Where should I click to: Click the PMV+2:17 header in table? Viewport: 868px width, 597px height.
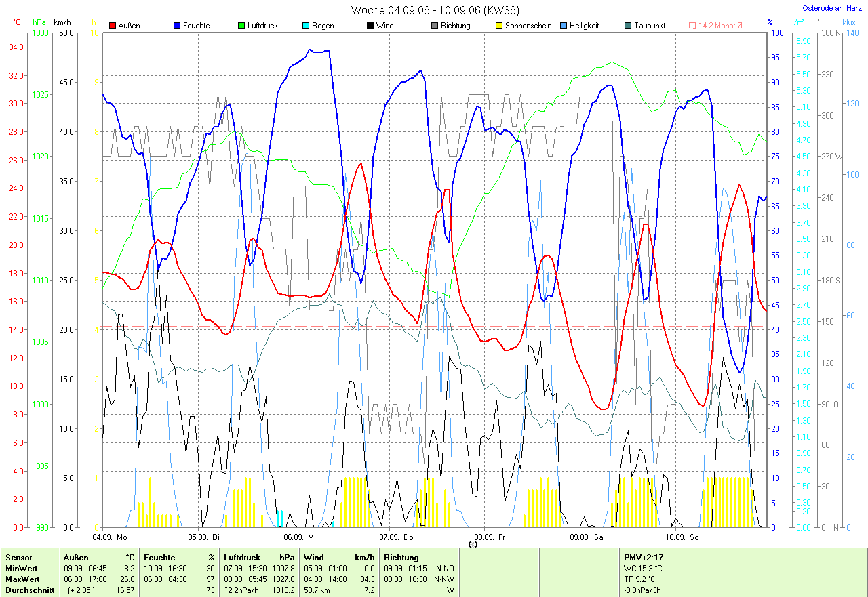643,557
